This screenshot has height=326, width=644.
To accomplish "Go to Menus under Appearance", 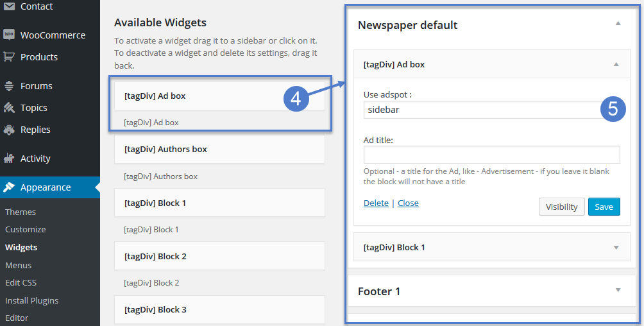I will 19,265.
